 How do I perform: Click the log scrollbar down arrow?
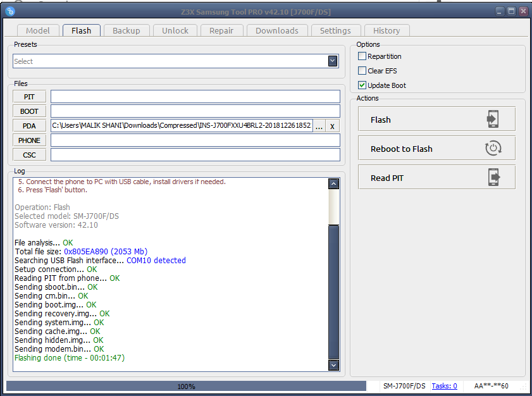[x=334, y=365]
